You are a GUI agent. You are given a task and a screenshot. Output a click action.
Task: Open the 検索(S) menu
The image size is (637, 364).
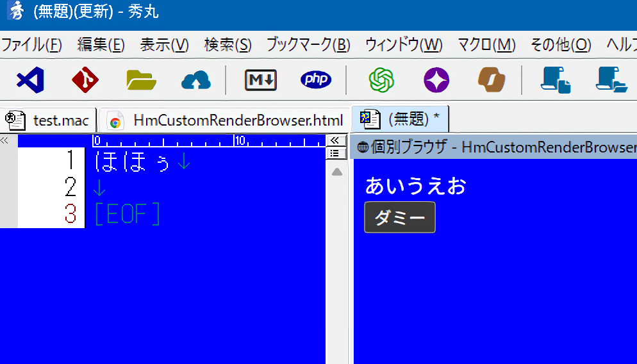pyautogui.click(x=227, y=45)
